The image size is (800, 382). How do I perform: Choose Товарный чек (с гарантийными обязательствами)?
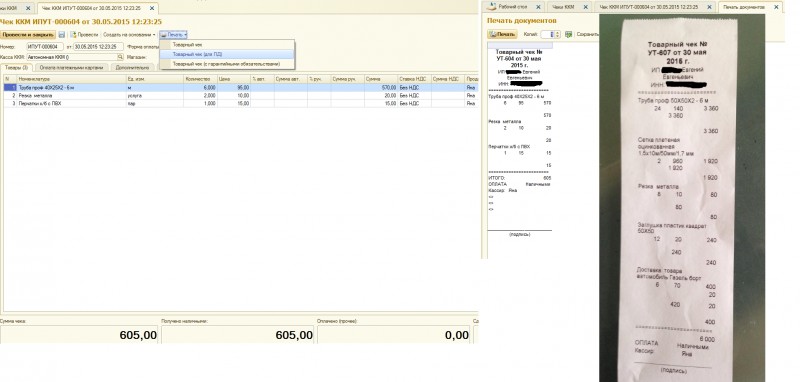[227, 64]
